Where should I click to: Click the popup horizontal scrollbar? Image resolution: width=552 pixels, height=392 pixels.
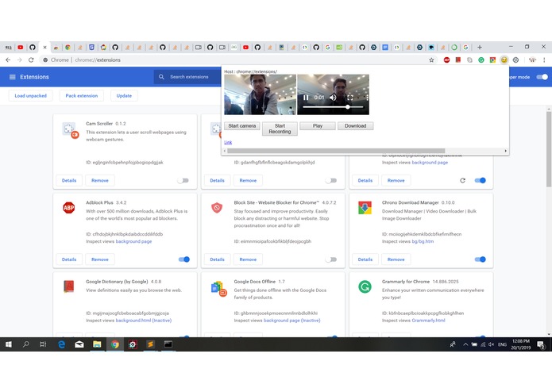point(336,151)
